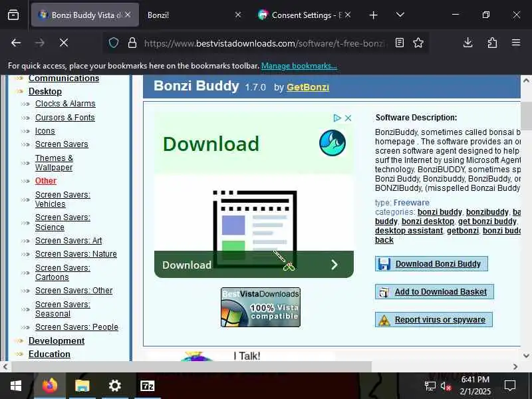This screenshot has height=399, width=532.
Task: Open the red Other subcategory
Action: tap(46, 181)
